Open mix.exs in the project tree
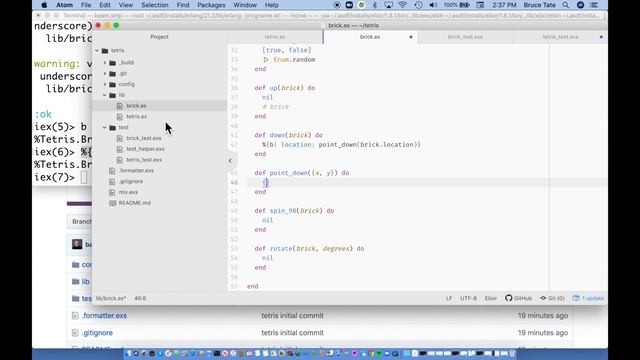Image resolution: width=640 pixels, height=360 pixels. (x=128, y=192)
